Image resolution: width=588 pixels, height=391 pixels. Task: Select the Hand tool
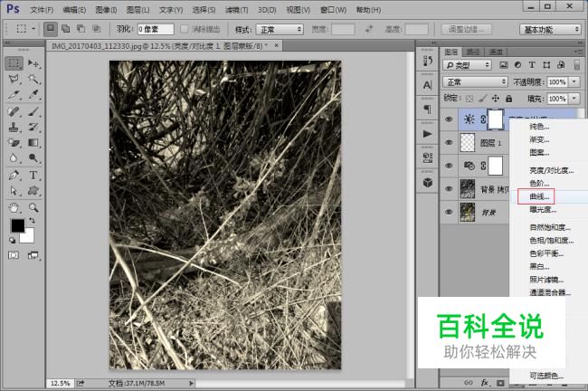pos(14,207)
